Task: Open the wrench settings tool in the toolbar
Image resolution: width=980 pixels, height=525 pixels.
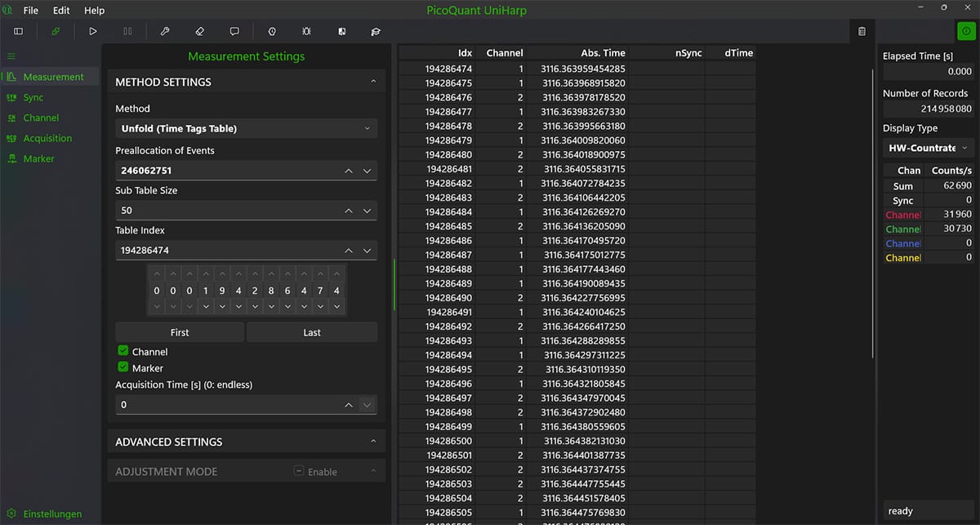Action: click(164, 31)
